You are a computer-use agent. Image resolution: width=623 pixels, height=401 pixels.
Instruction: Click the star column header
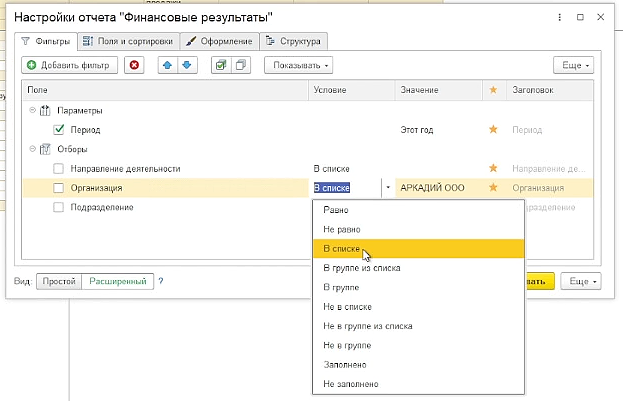click(493, 90)
